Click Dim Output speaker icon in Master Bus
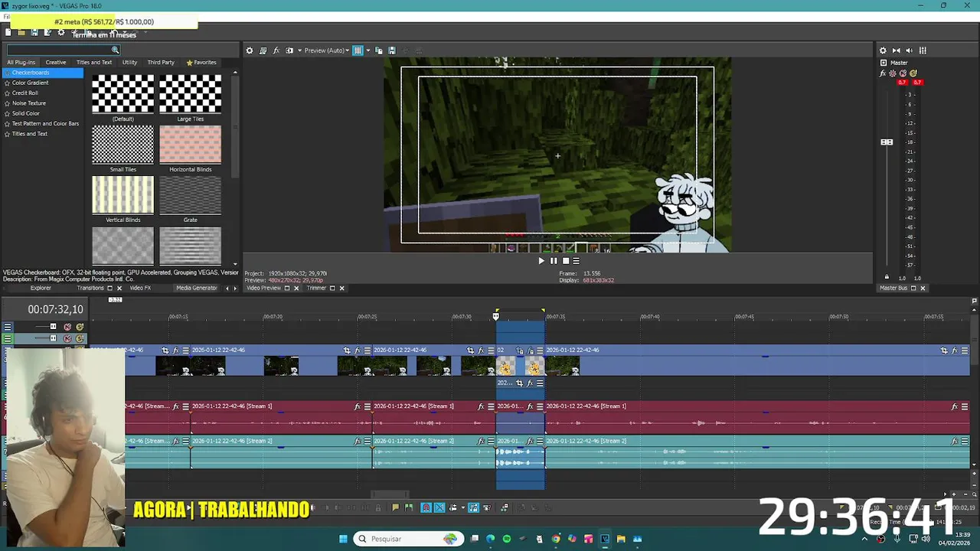Image resolution: width=980 pixels, height=551 pixels. tap(909, 51)
